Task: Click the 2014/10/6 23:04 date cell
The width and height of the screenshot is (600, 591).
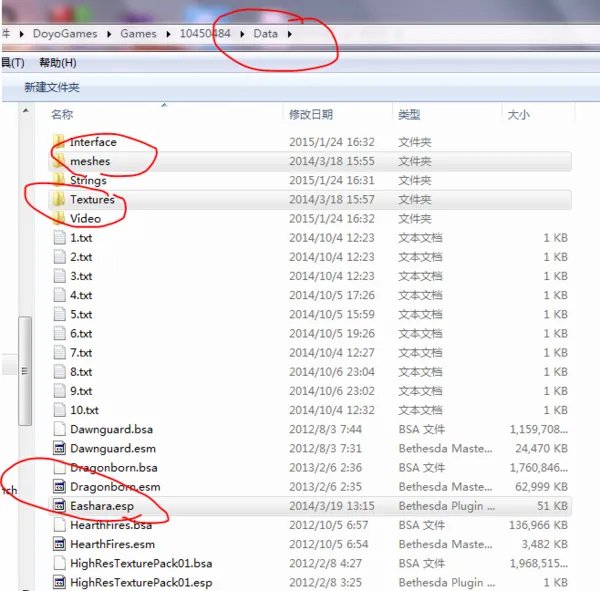Action: [x=332, y=372]
